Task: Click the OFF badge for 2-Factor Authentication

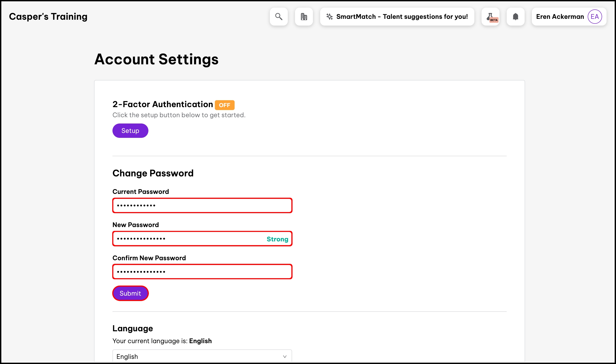Action: (224, 105)
